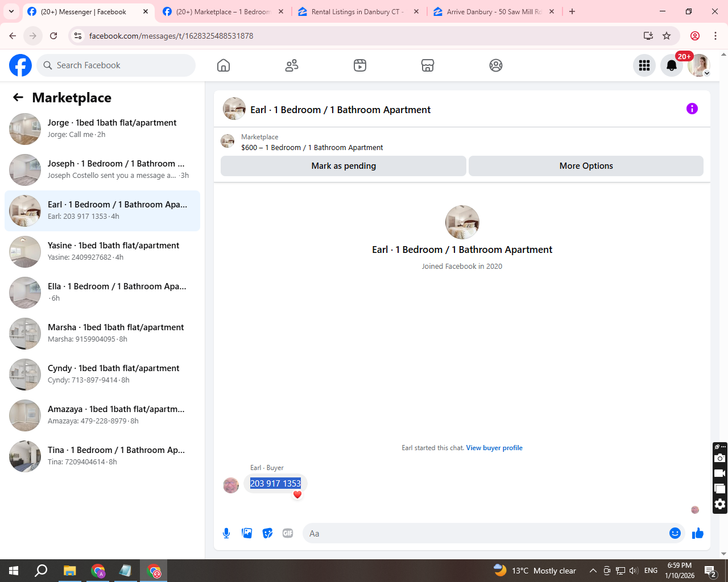Open Marsha's conversation 9159904095
The image size is (728, 582).
click(102, 334)
